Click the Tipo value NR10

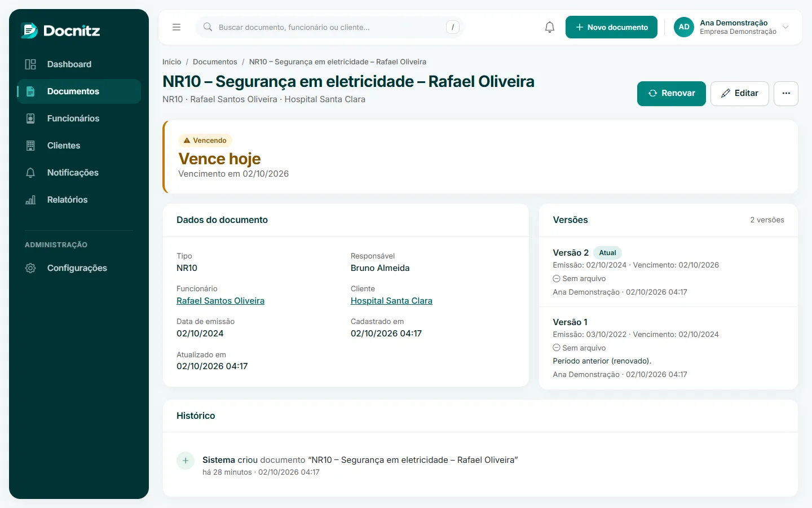pyautogui.click(x=187, y=268)
